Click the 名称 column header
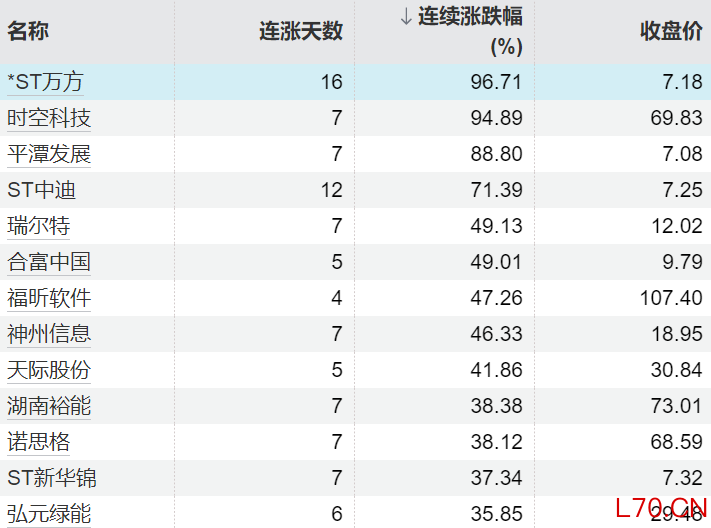Screen dimensions: 711x528 point(28,31)
